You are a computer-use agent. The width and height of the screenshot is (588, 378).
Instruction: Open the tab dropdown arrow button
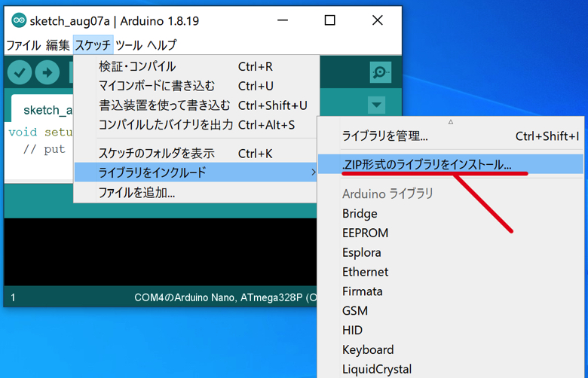(x=376, y=105)
